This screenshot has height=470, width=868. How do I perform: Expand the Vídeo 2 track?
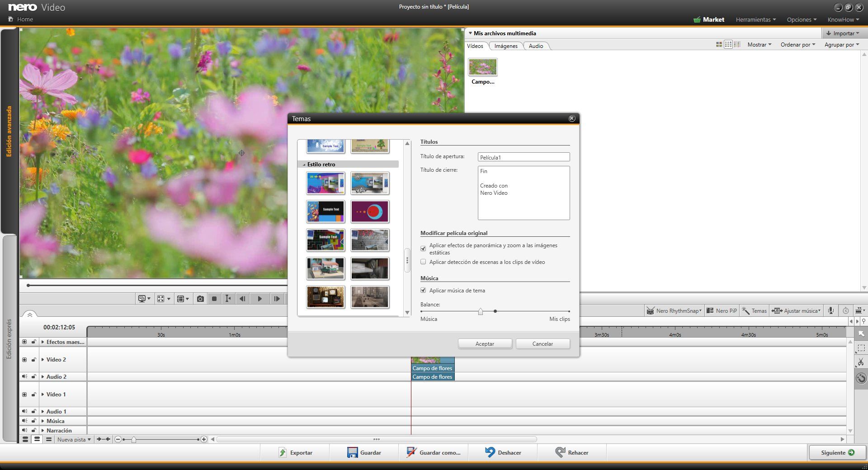pos(42,359)
